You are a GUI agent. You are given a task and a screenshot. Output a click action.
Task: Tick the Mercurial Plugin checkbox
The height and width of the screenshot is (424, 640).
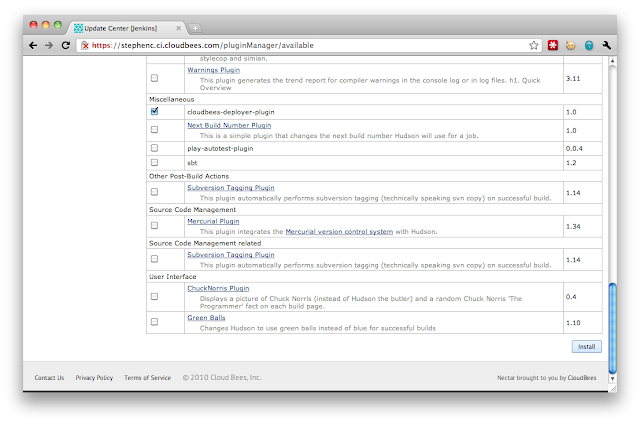pyautogui.click(x=154, y=226)
